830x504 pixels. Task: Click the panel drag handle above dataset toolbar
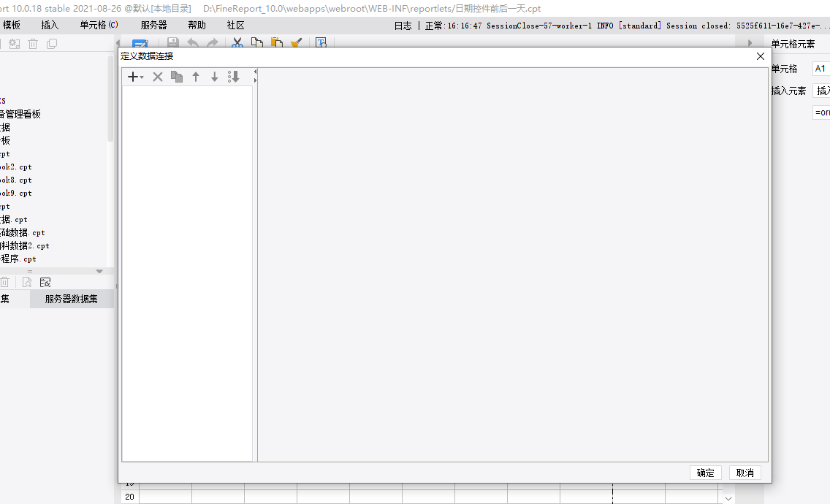(30, 271)
